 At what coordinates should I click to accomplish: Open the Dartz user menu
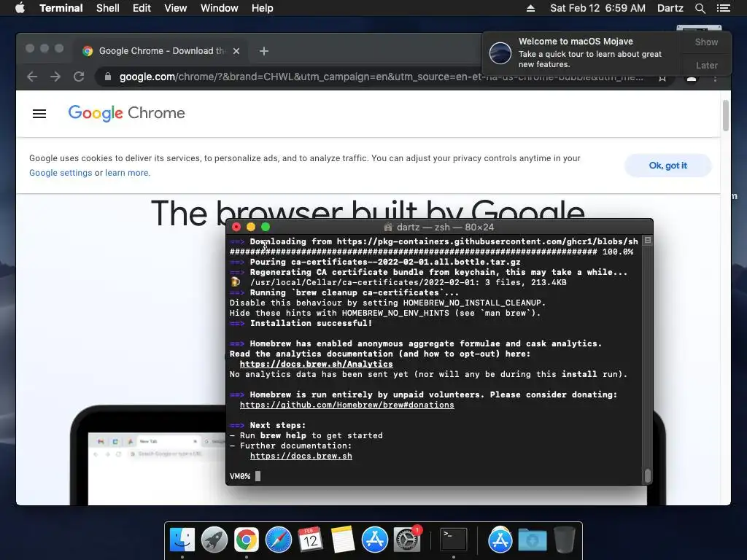[x=670, y=8]
